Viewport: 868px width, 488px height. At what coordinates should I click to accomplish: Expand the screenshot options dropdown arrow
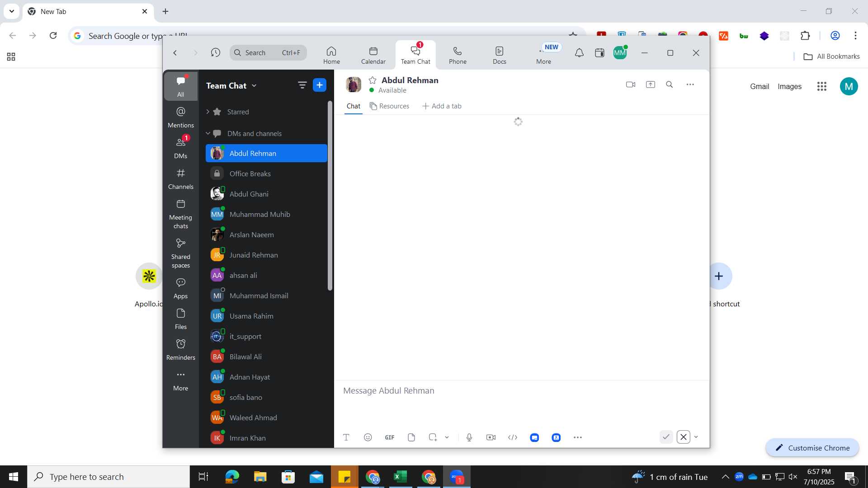point(447,437)
